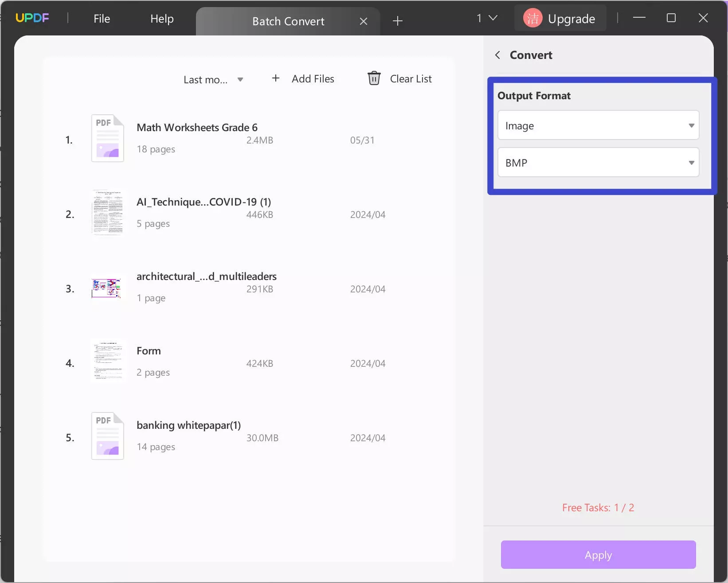Click the Form file name
The width and height of the screenshot is (728, 583).
[149, 351]
